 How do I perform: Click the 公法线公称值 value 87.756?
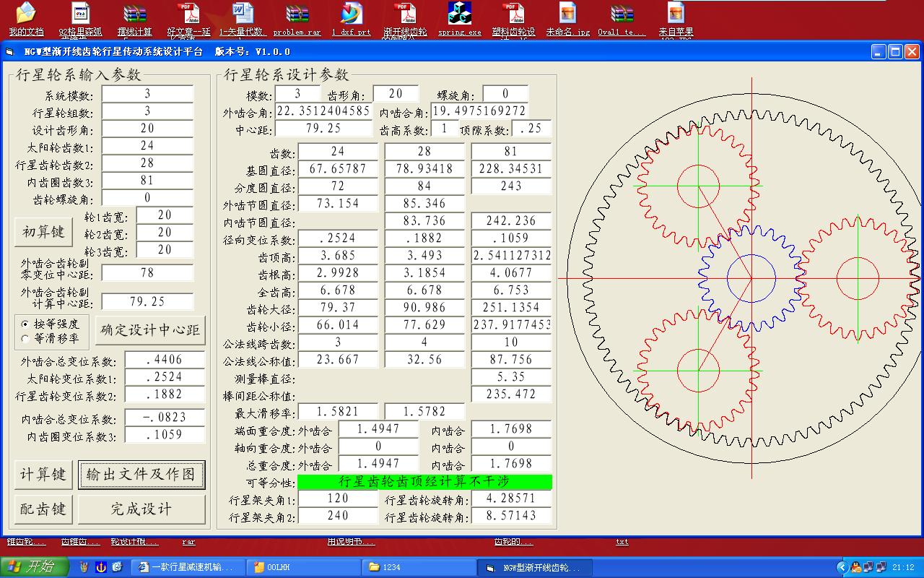click(512, 359)
